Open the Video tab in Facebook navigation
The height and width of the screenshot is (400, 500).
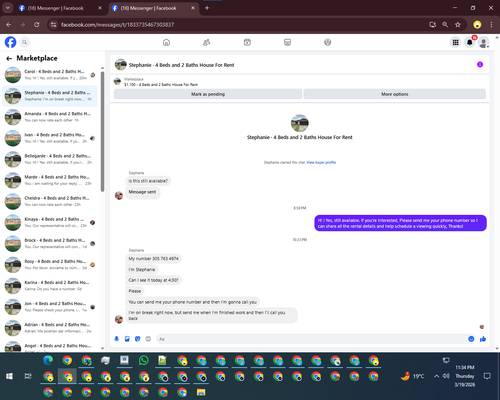247,42
